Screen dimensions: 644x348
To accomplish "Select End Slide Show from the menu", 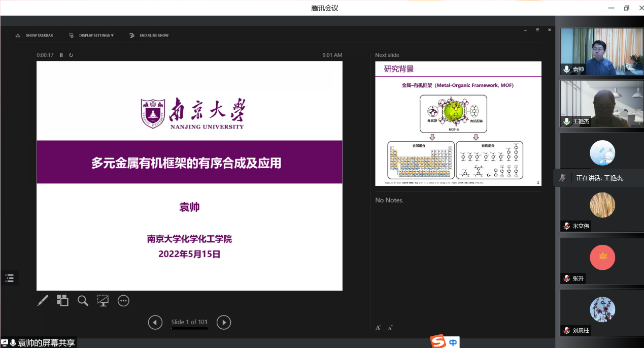I will 149,35.
